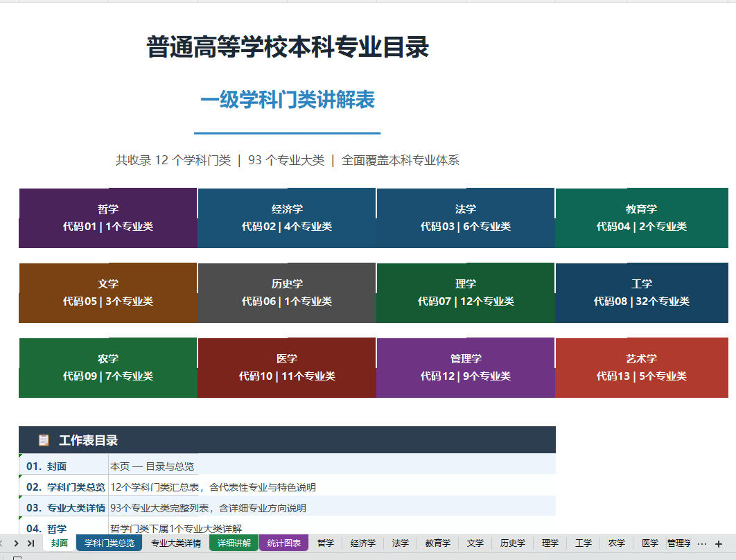Click the next sheet navigation arrow
This screenshot has height=560, width=736.
click(17, 543)
